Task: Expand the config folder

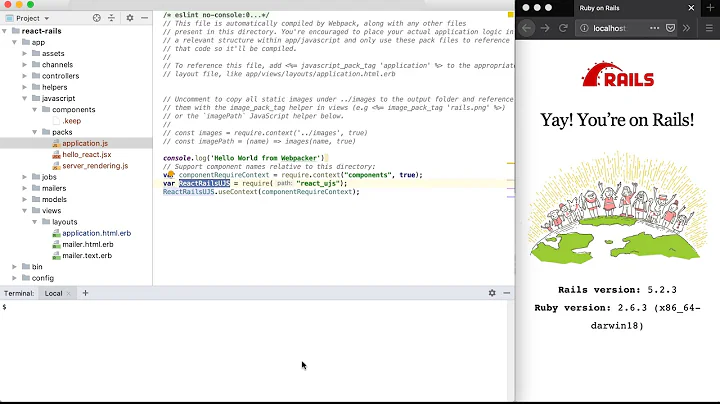Action: 15,278
